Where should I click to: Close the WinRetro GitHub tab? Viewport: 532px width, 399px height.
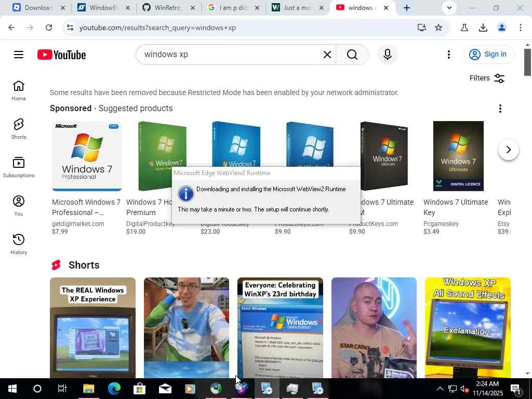pyautogui.click(x=193, y=8)
